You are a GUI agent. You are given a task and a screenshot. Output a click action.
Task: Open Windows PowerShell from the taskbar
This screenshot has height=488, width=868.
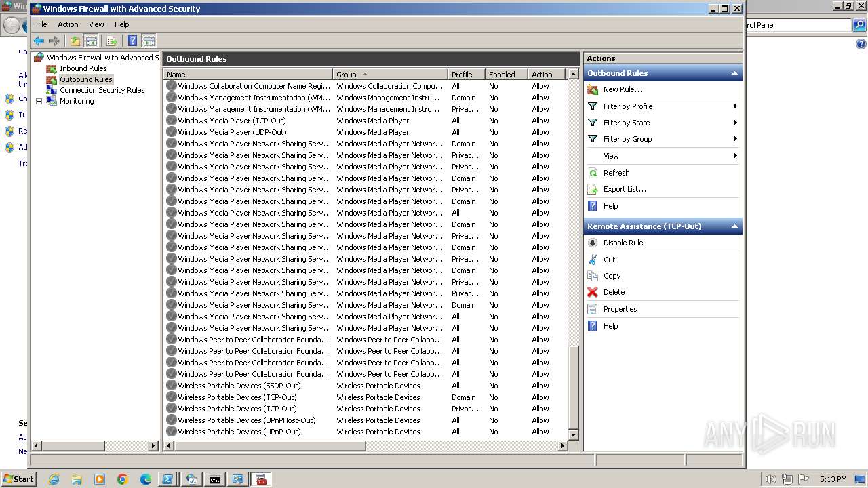click(167, 479)
